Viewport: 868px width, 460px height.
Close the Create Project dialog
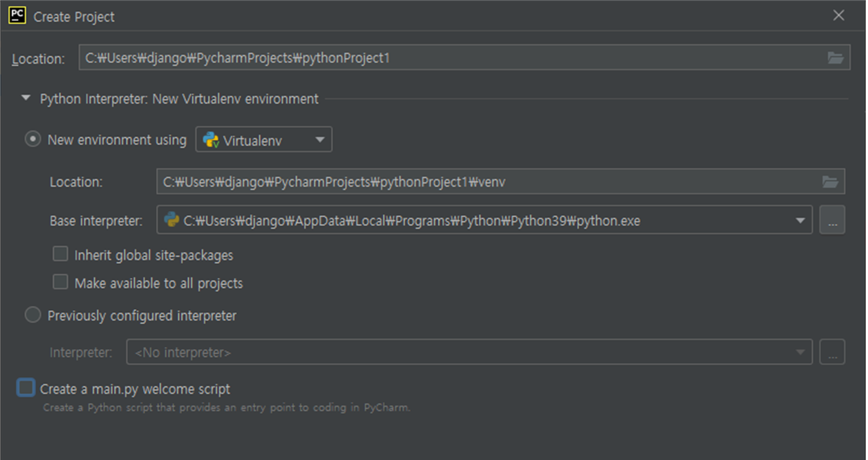tap(839, 15)
